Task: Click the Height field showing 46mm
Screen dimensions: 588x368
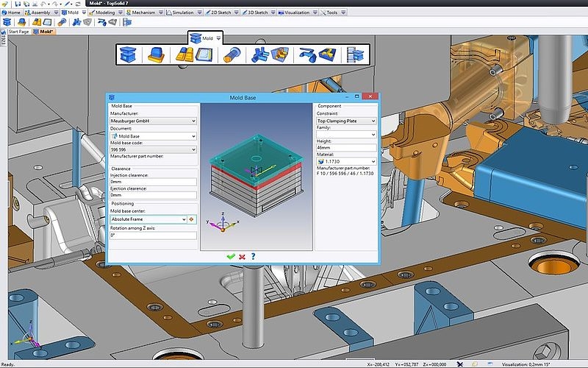Action: point(346,148)
